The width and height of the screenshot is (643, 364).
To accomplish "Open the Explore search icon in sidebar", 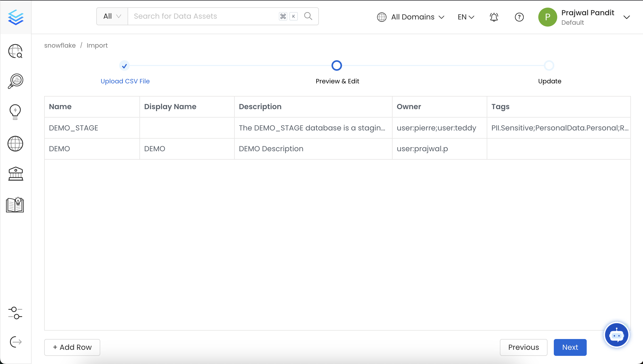I will point(15,51).
